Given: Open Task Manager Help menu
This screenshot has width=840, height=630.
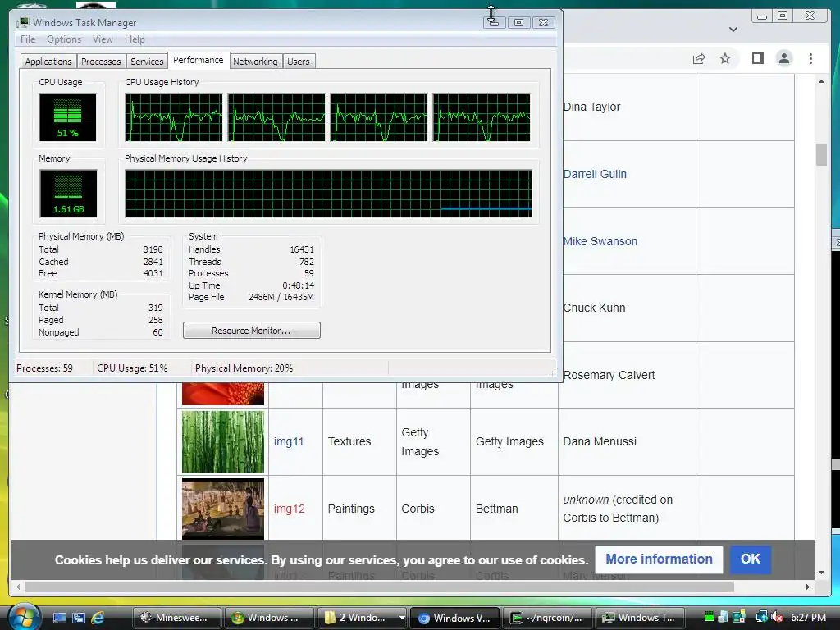Looking at the screenshot, I should (135, 39).
